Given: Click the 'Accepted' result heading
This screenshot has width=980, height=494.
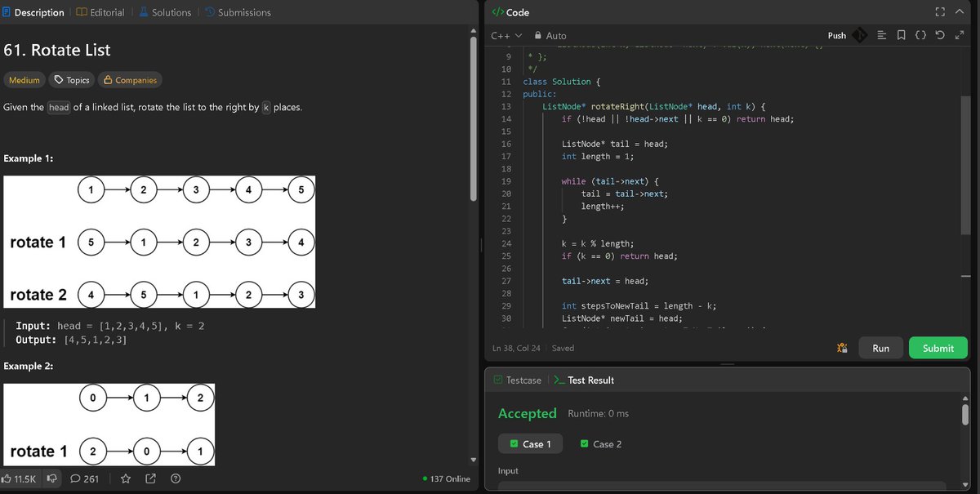Looking at the screenshot, I should [x=528, y=413].
